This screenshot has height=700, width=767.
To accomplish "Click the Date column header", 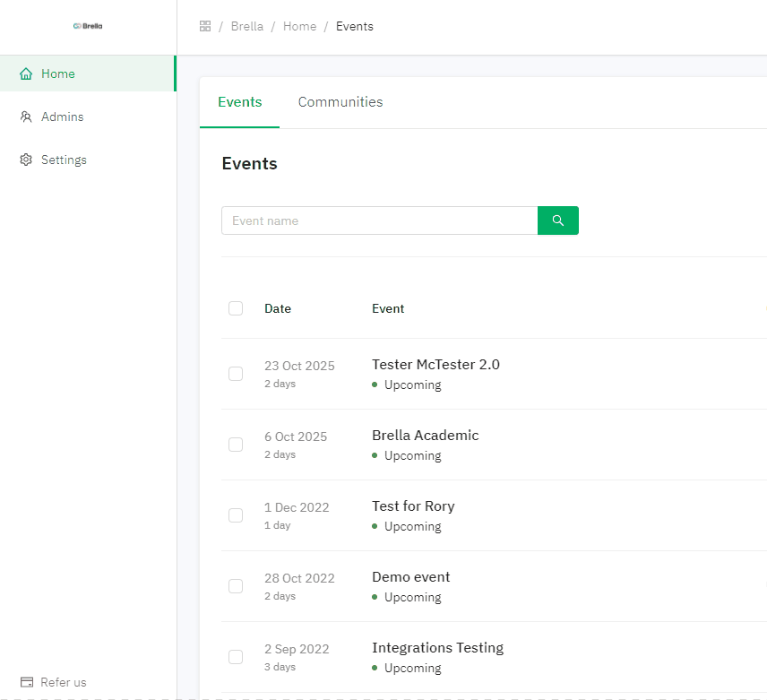I will [x=278, y=308].
